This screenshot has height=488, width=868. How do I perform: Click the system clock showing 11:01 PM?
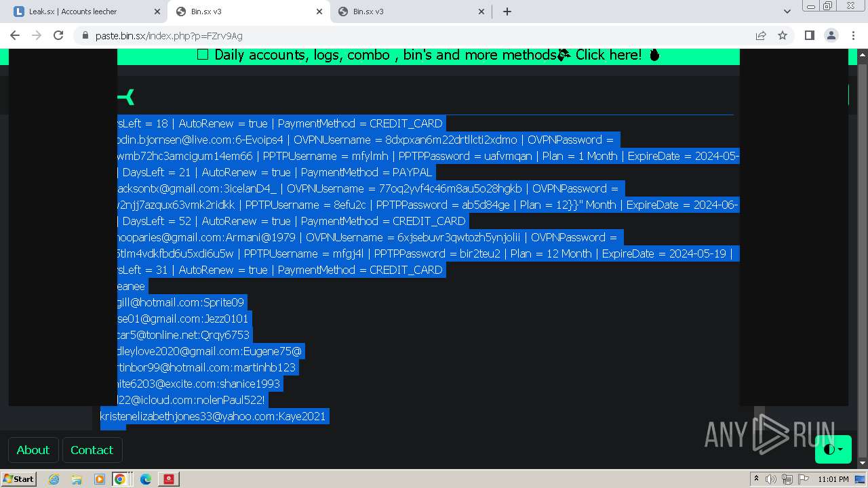click(x=833, y=479)
